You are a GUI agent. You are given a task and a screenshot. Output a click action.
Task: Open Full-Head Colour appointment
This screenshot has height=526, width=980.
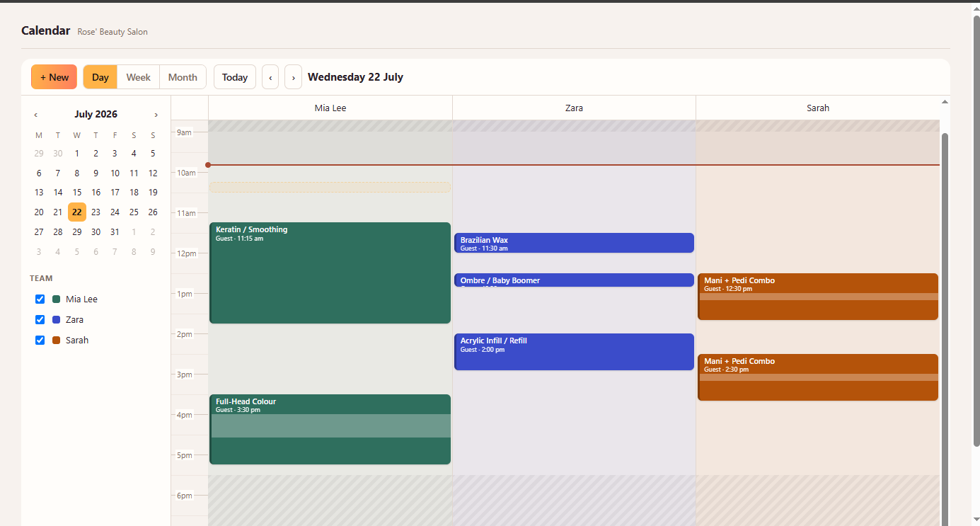(330, 429)
